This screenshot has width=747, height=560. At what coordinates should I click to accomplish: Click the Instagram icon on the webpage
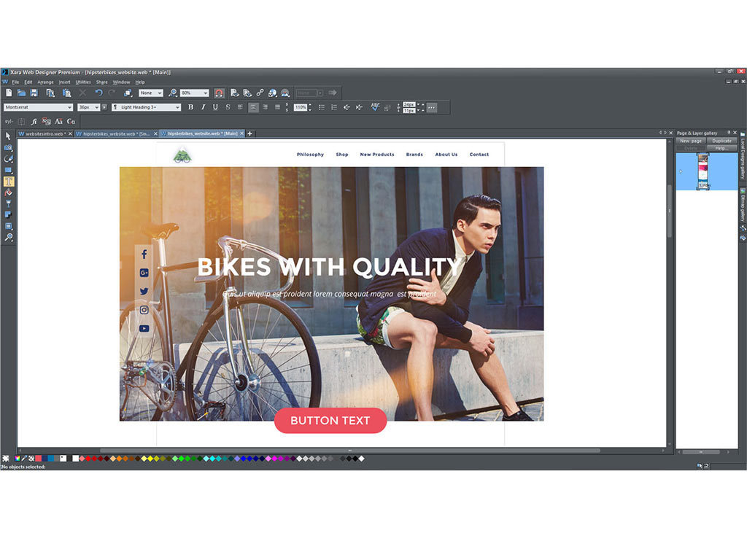click(x=144, y=310)
